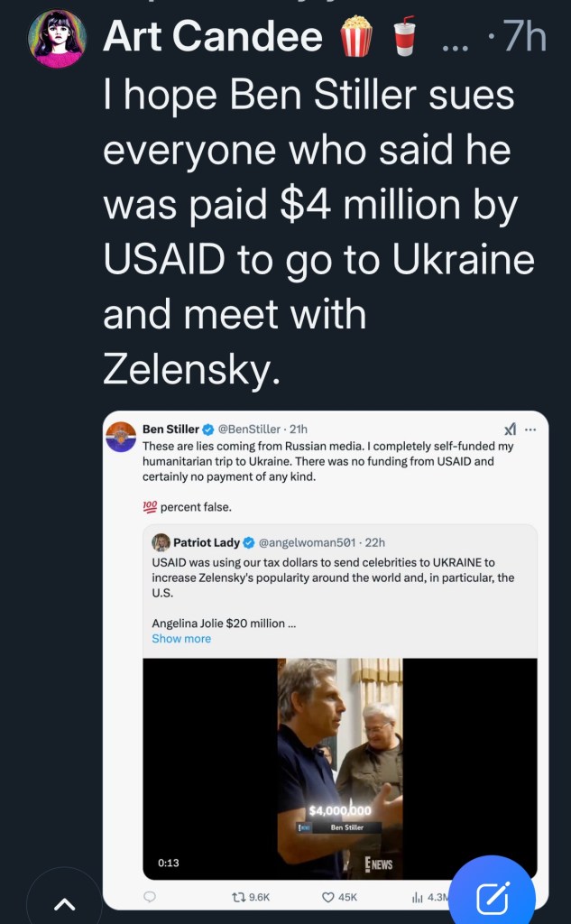Open Ben Stiller's profile picture
The height and width of the screenshot is (924, 571).
(x=121, y=437)
